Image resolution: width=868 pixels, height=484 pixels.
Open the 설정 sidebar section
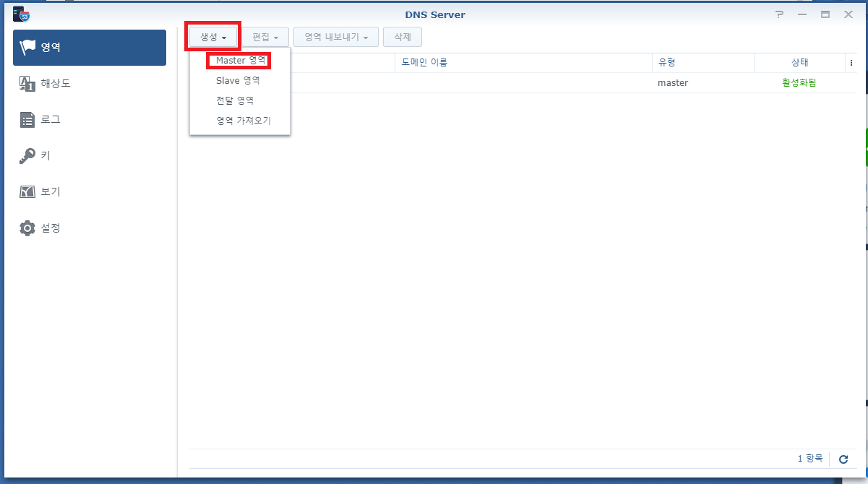tap(90, 228)
